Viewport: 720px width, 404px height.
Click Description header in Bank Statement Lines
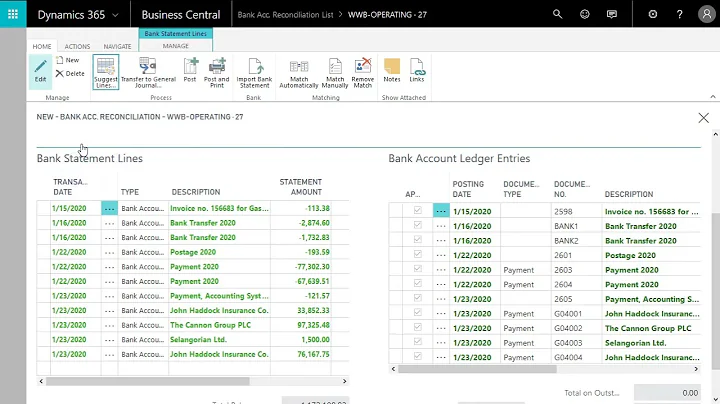pyautogui.click(x=196, y=192)
